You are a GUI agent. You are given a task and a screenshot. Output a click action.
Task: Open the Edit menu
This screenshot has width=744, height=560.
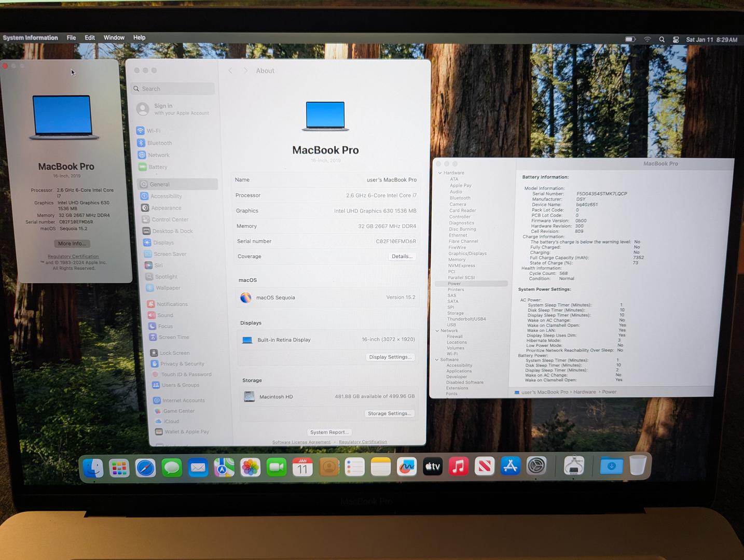[90, 38]
